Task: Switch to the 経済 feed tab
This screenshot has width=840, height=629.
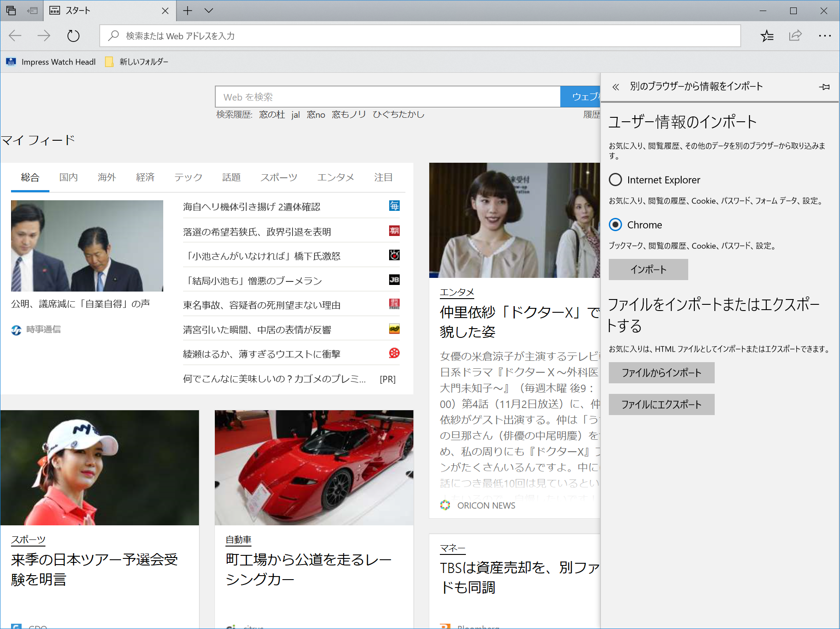Action: (x=145, y=177)
